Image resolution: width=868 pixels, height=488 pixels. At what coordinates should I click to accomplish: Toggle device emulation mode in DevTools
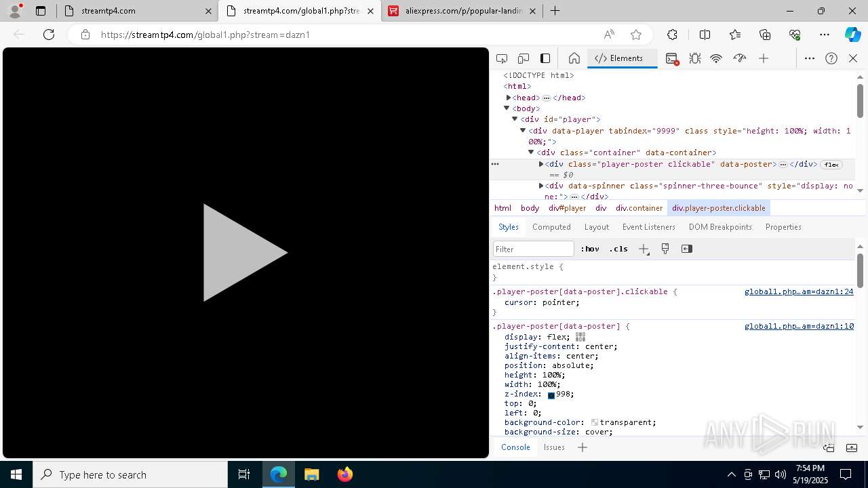click(x=524, y=58)
